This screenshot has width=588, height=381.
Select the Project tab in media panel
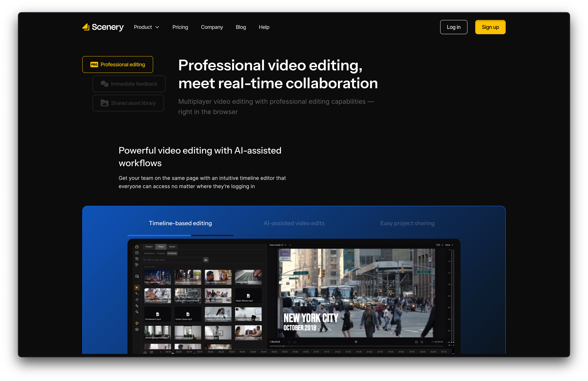(x=149, y=247)
